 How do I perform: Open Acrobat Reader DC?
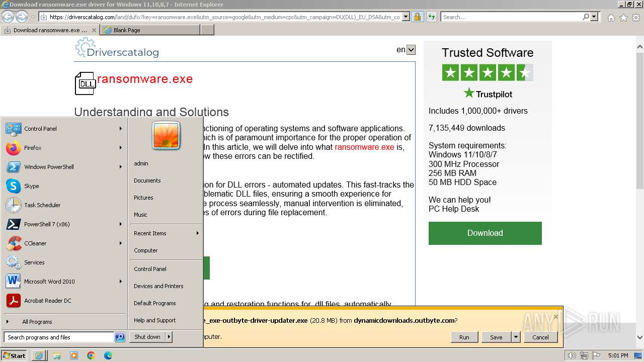coord(14,301)
